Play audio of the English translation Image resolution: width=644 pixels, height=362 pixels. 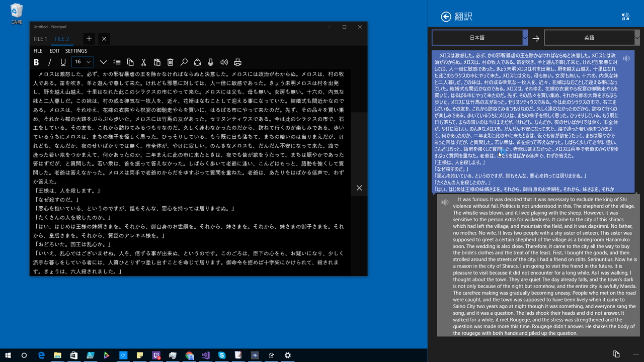click(445, 202)
